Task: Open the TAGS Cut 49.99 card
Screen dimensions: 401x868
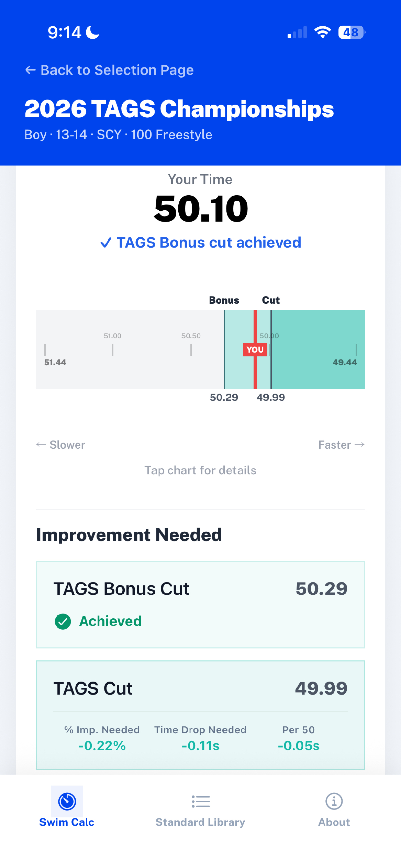Action: click(200, 715)
